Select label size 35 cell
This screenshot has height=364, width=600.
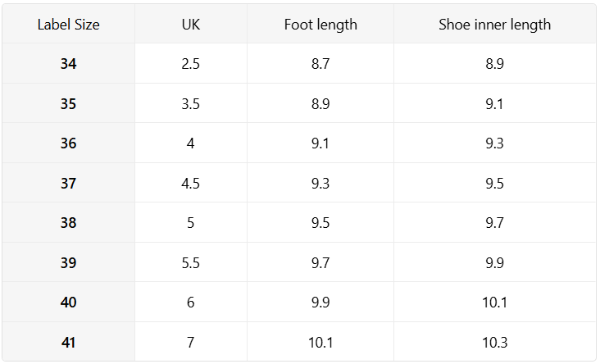pyautogui.click(x=69, y=104)
